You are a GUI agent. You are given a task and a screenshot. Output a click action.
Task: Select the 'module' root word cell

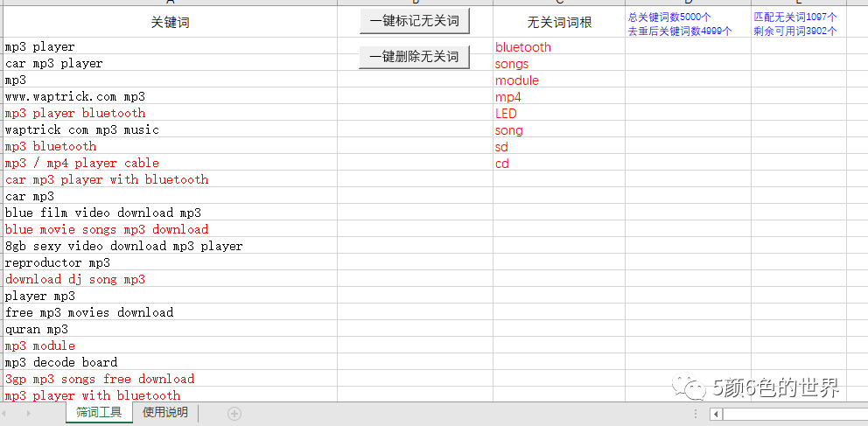tap(558, 80)
